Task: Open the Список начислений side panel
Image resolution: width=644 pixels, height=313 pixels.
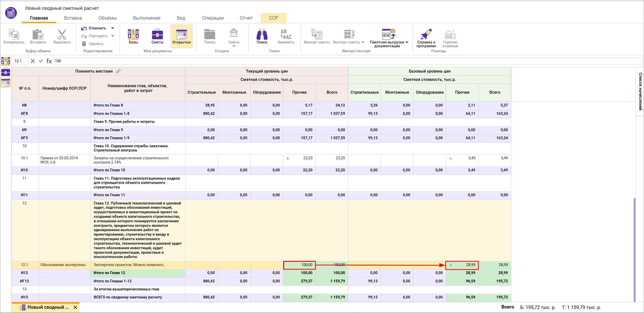Action: coord(640,91)
